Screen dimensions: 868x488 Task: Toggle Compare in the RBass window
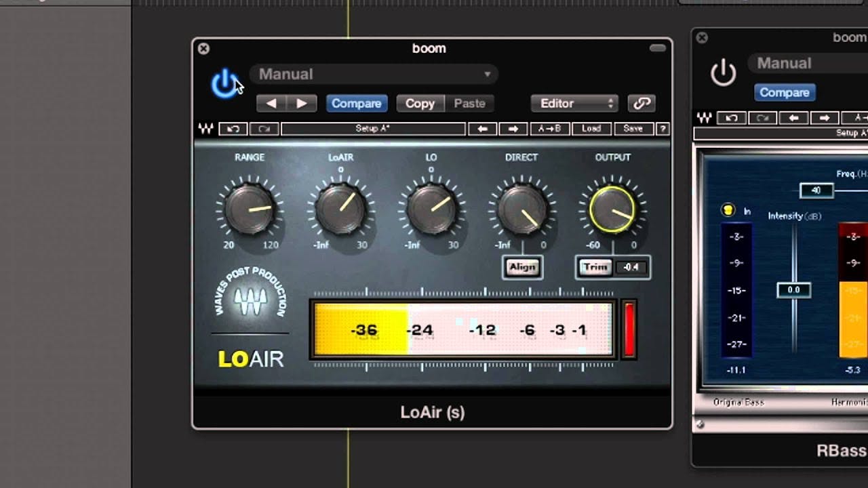[785, 92]
